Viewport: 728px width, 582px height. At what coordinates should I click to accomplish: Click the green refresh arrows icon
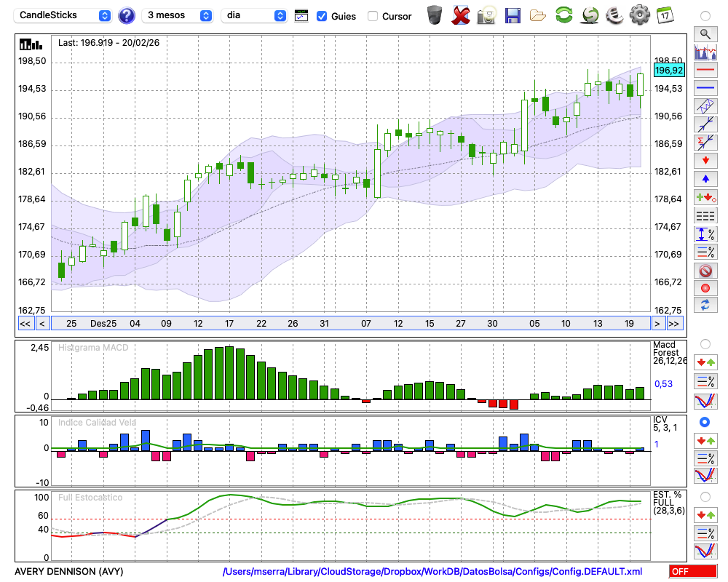(563, 15)
